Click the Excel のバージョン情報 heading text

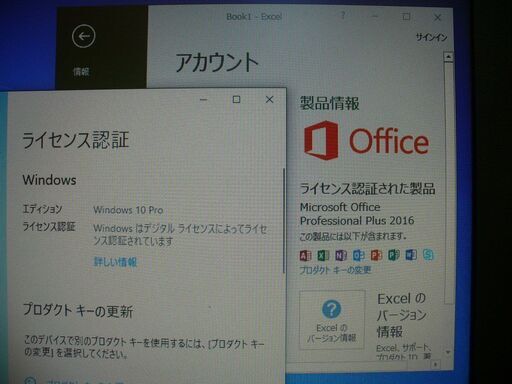[402, 315]
